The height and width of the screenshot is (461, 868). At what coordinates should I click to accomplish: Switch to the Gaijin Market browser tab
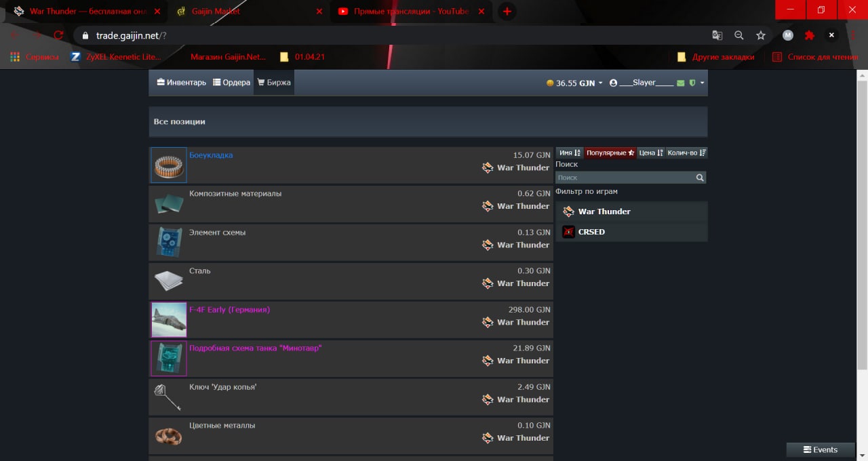248,11
